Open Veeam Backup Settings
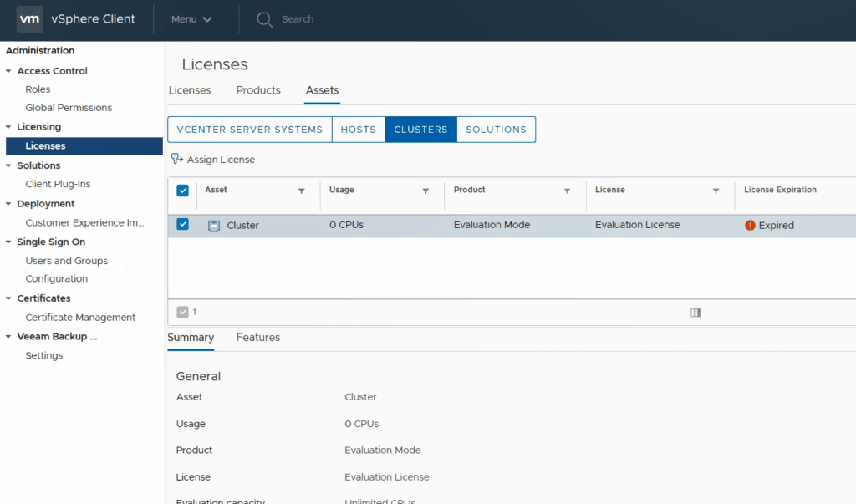 click(44, 355)
